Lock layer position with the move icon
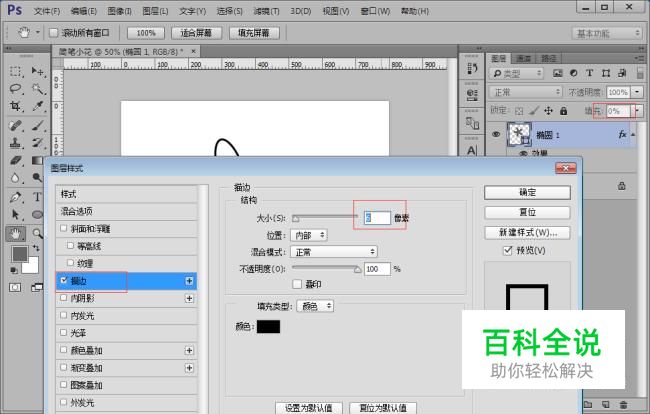Screen dimensions: 650x414 pos(548,111)
